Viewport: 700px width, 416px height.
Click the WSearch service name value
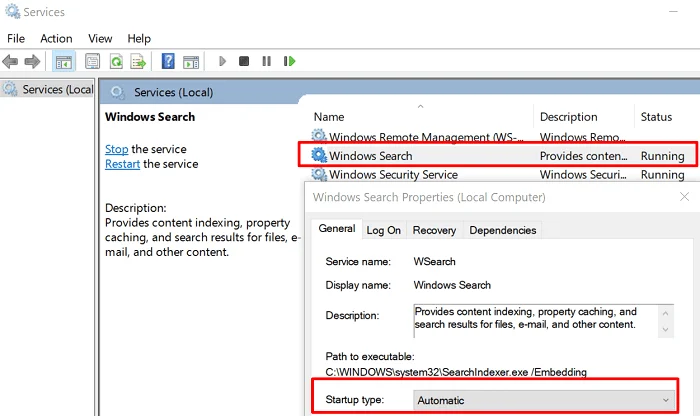[x=434, y=262]
